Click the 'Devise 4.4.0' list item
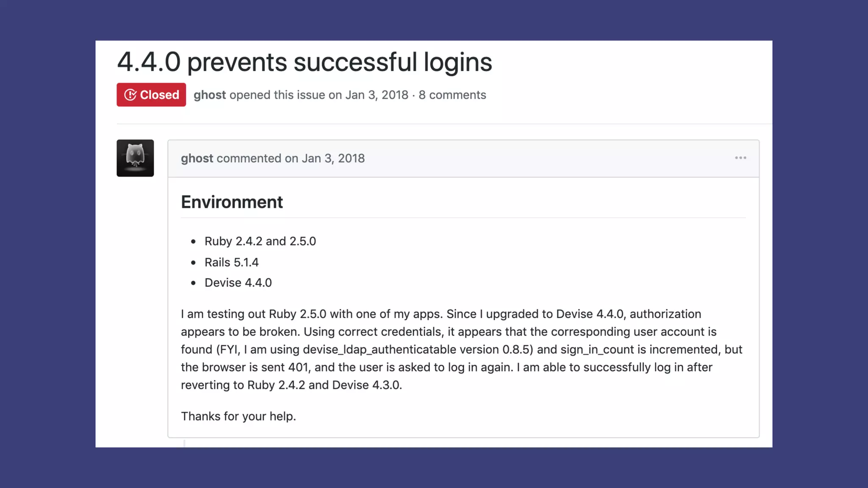 click(x=238, y=283)
